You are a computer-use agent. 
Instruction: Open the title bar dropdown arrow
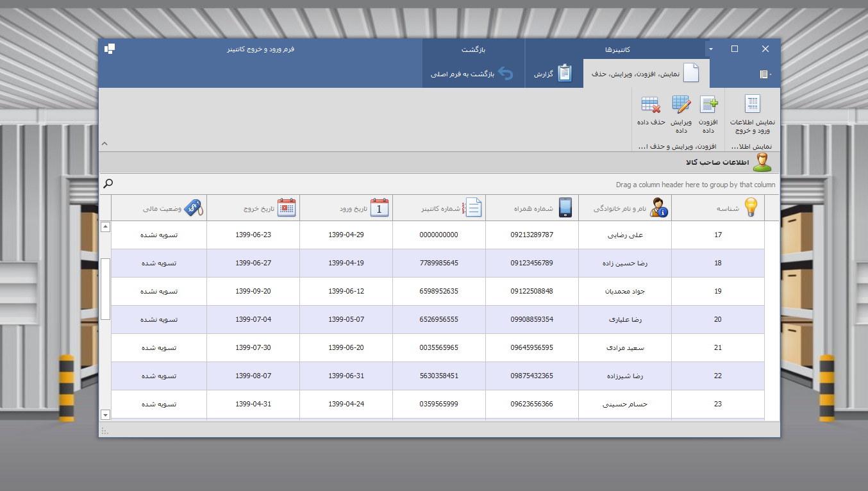(710, 49)
